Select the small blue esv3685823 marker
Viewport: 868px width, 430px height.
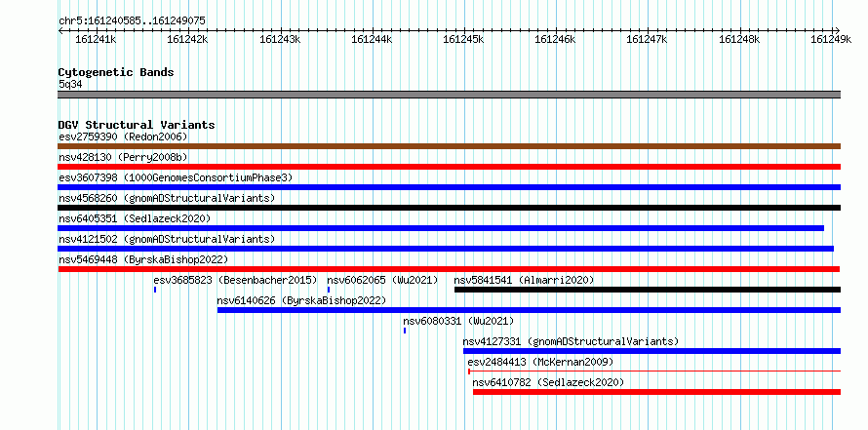click(x=155, y=290)
